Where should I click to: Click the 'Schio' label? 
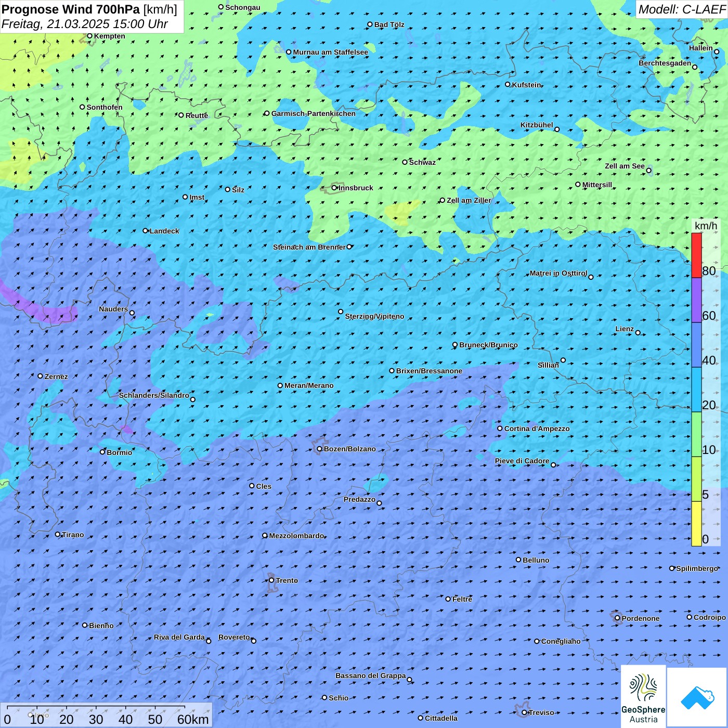click(339, 698)
